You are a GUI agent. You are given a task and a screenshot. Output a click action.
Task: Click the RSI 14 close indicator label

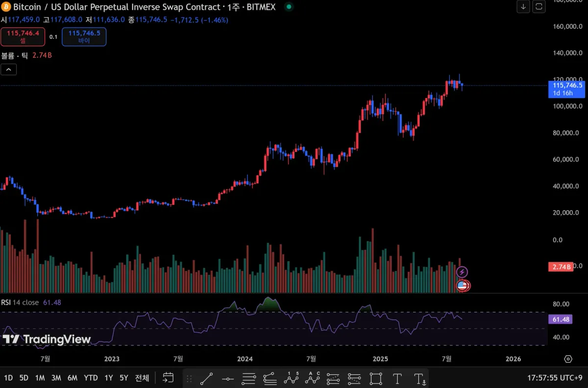tap(20, 302)
